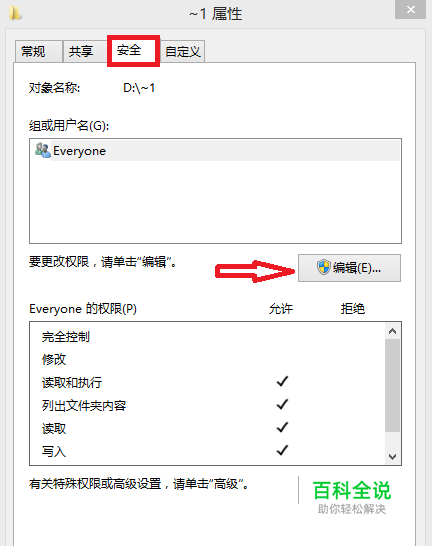Click the 完全控制 permission row
The height and width of the screenshot is (546, 432).
(207, 337)
